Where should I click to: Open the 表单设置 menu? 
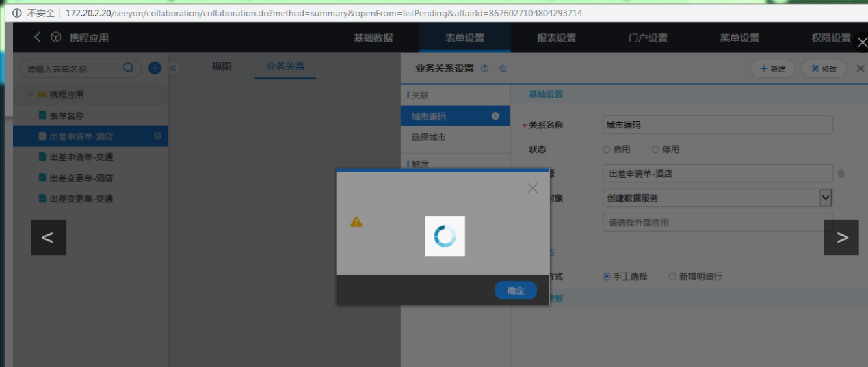pyautogui.click(x=465, y=38)
